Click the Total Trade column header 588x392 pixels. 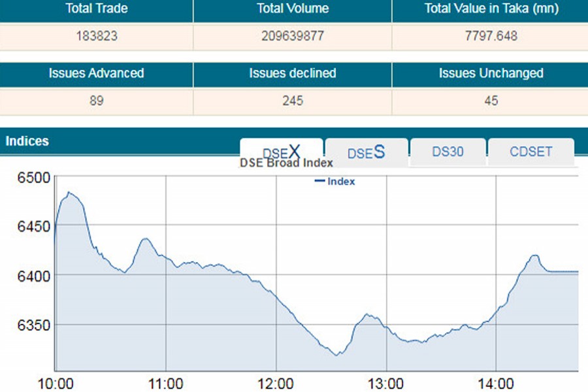point(96,9)
